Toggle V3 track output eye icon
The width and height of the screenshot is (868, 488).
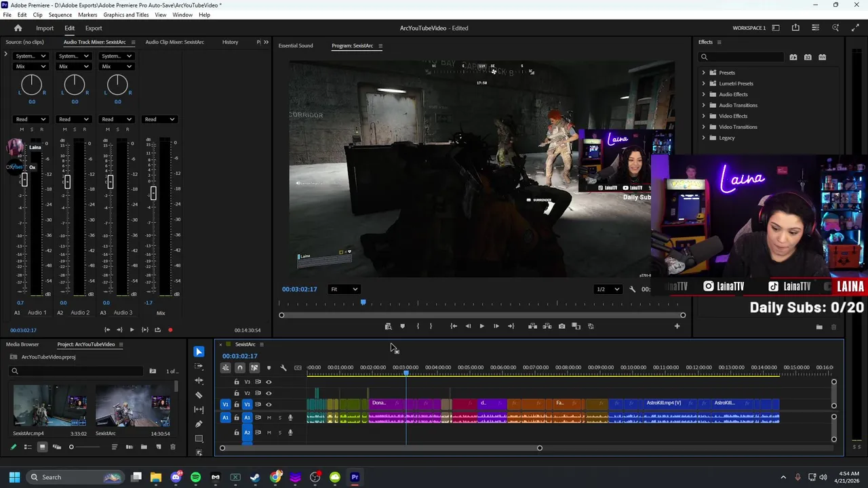click(x=269, y=382)
